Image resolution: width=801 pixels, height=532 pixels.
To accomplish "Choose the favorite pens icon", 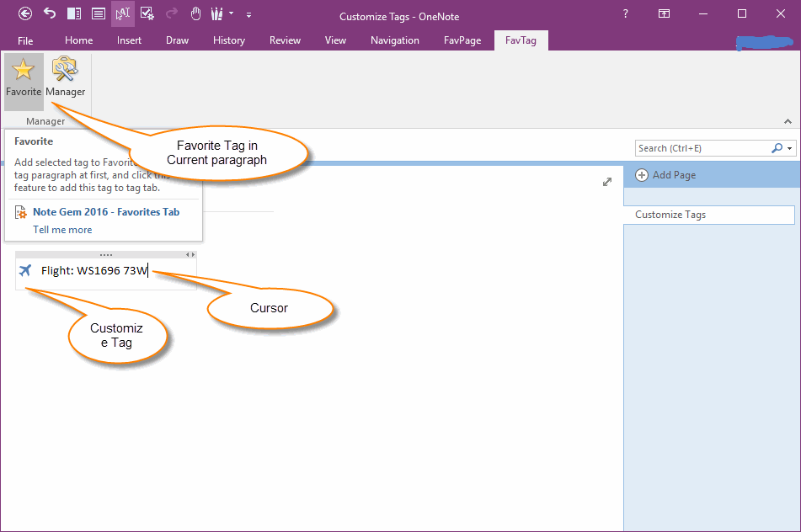I will point(217,13).
